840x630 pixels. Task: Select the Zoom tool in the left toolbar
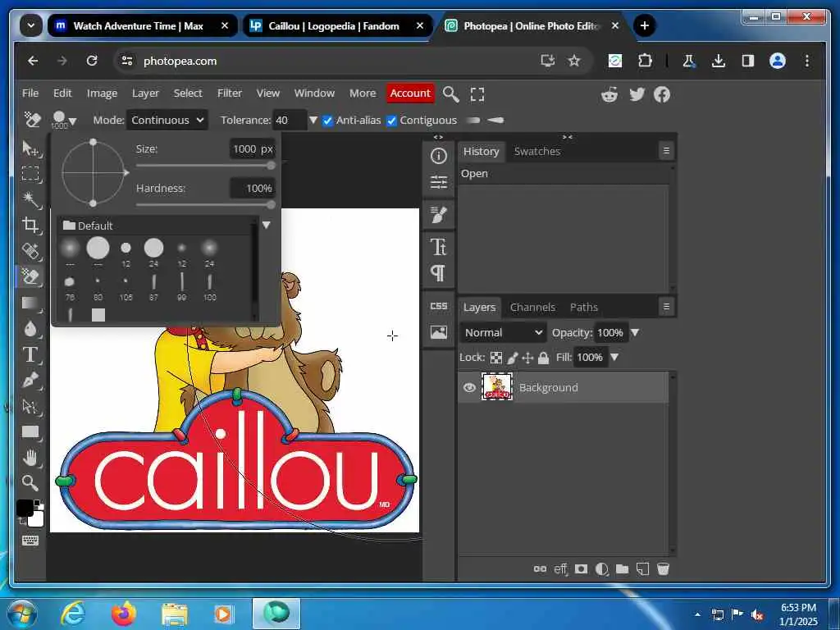click(30, 483)
